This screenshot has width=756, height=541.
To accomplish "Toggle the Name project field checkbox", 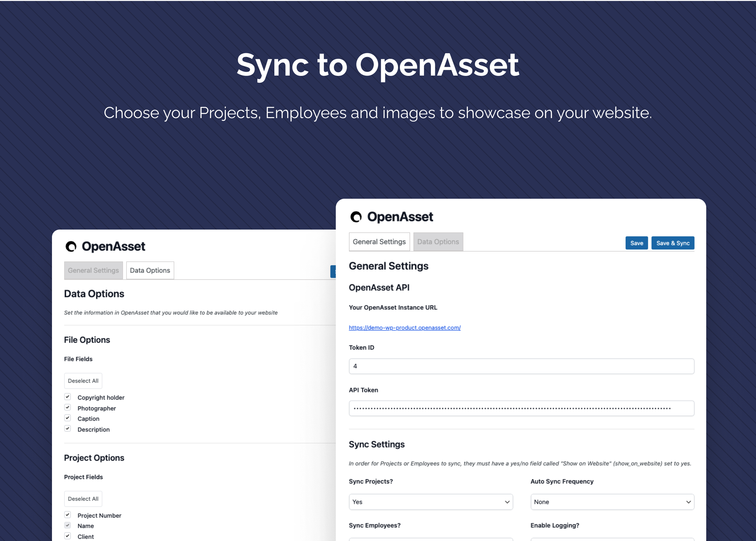I will (68, 525).
